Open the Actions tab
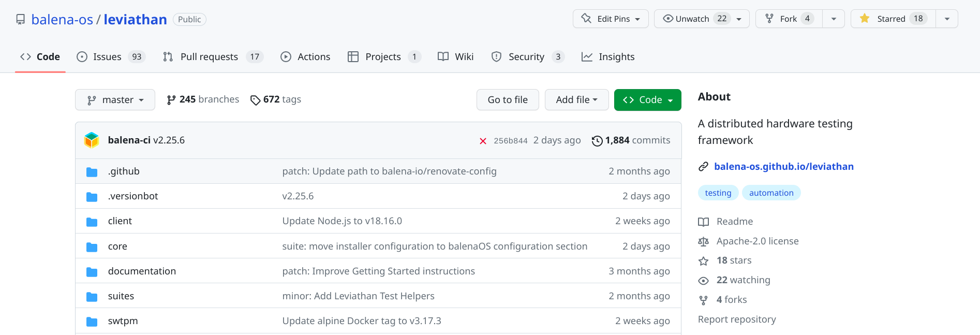Image resolution: width=980 pixels, height=335 pixels. click(x=305, y=57)
